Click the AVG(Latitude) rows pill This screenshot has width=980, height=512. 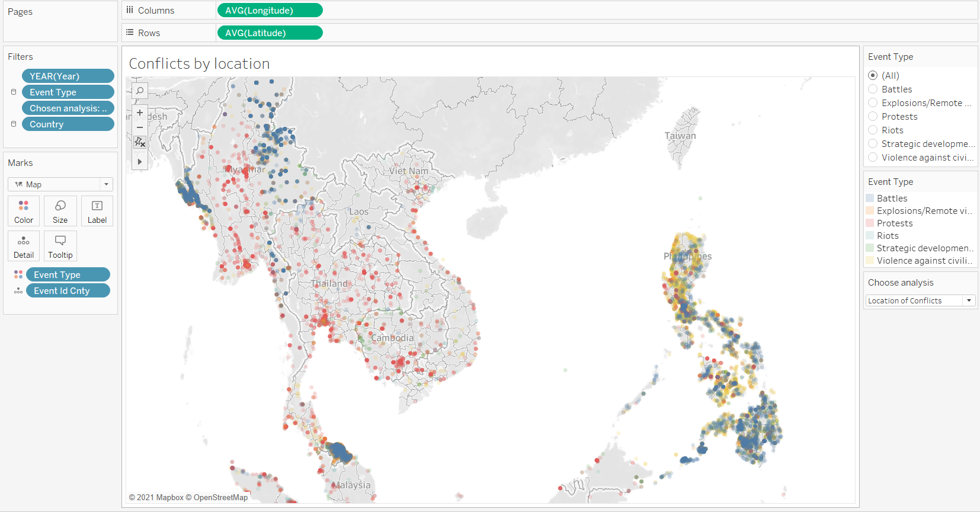(270, 33)
